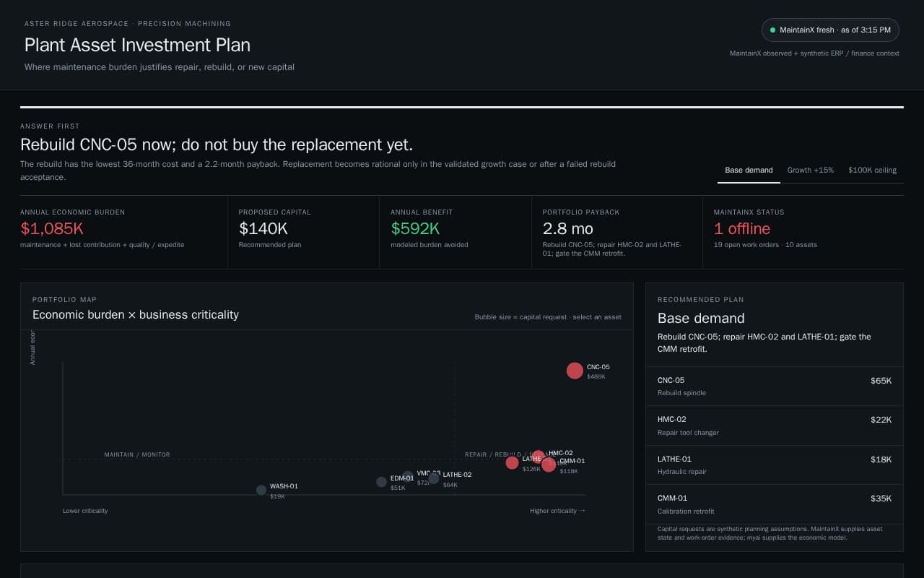Click the $1,085K annual economic burden value
Screen dimensions: 924x578
pos(52,229)
